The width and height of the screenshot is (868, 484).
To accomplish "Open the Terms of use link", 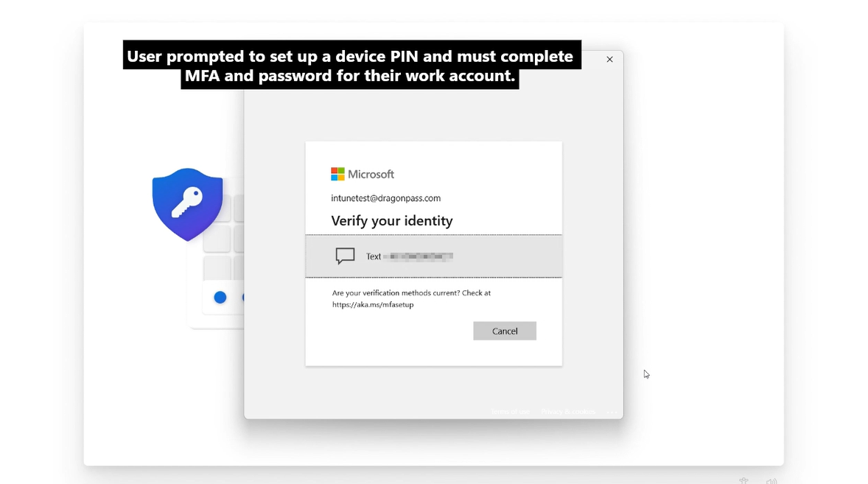I will tap(511, 412).
